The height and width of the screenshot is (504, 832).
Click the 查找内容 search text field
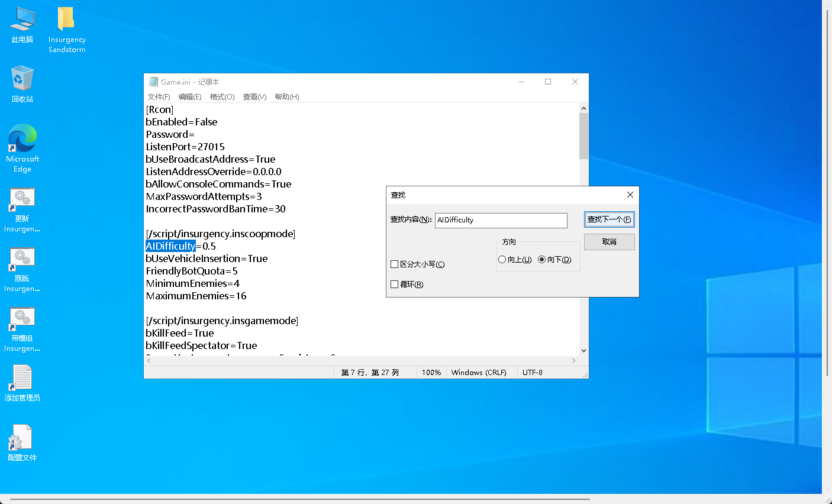tap(501, 220)
